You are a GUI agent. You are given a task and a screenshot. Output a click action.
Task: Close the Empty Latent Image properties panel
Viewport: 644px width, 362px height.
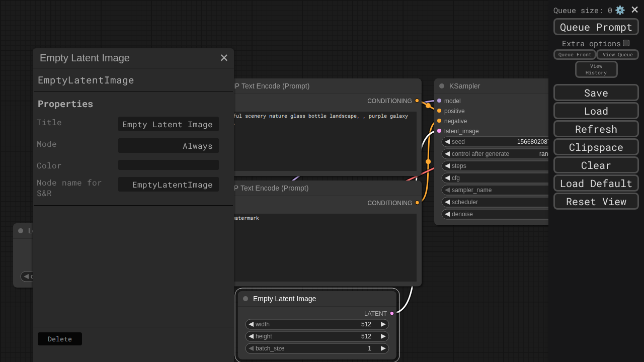224,58
